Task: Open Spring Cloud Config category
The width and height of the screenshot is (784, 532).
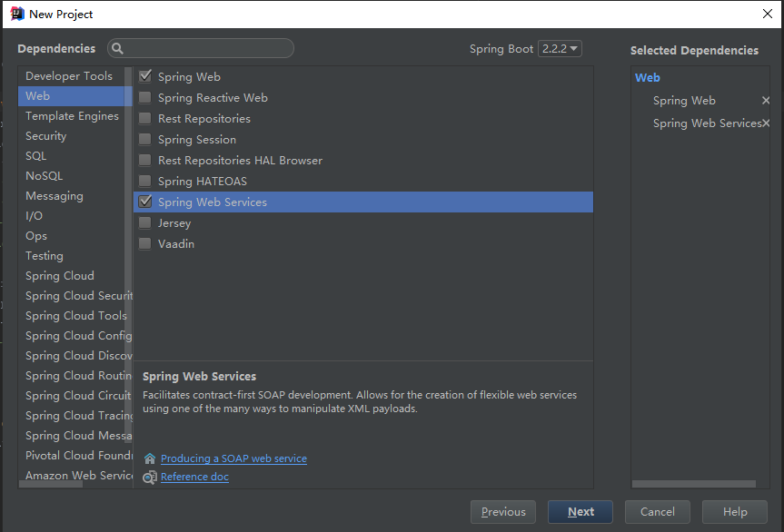Action: [x=79, y=336]
